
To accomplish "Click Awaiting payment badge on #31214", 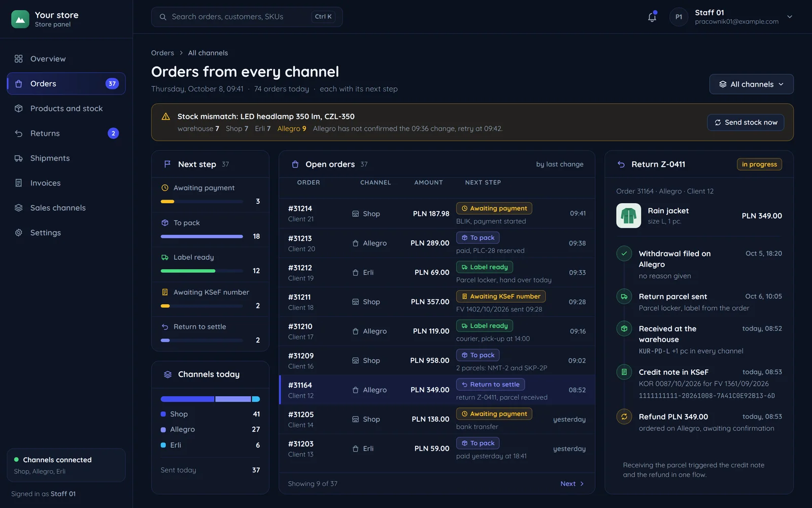I will point(494,208).
